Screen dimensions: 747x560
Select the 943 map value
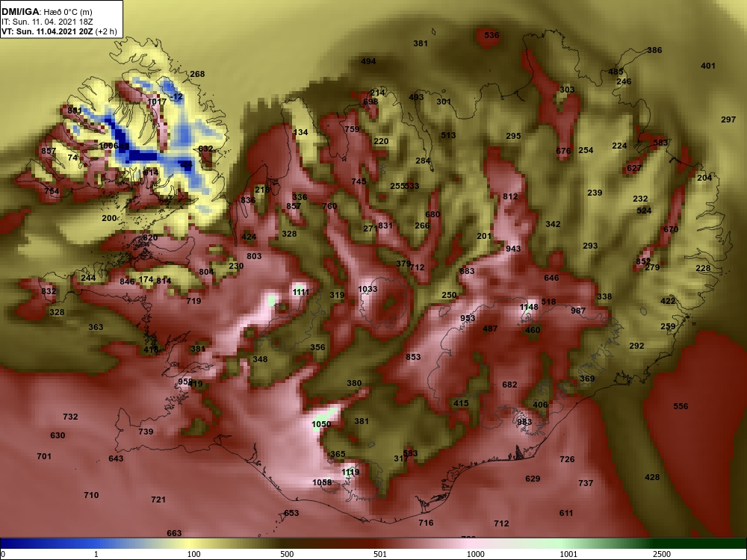pos(513,249)
